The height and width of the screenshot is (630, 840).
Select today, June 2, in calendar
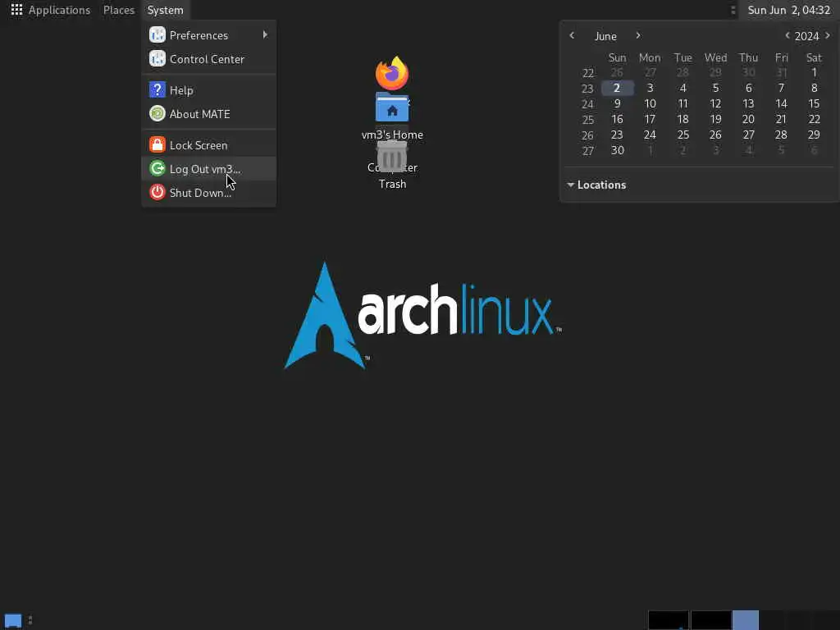click(x=617, y=88)
